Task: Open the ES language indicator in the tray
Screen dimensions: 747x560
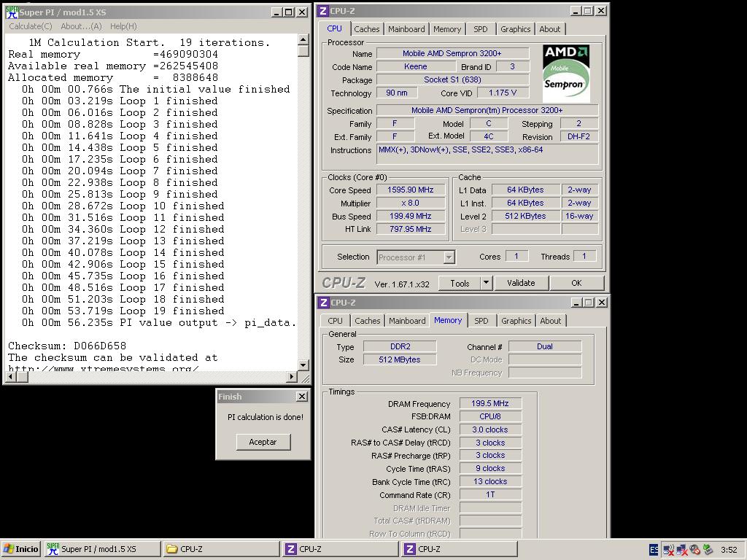Action: click(654, 550)
